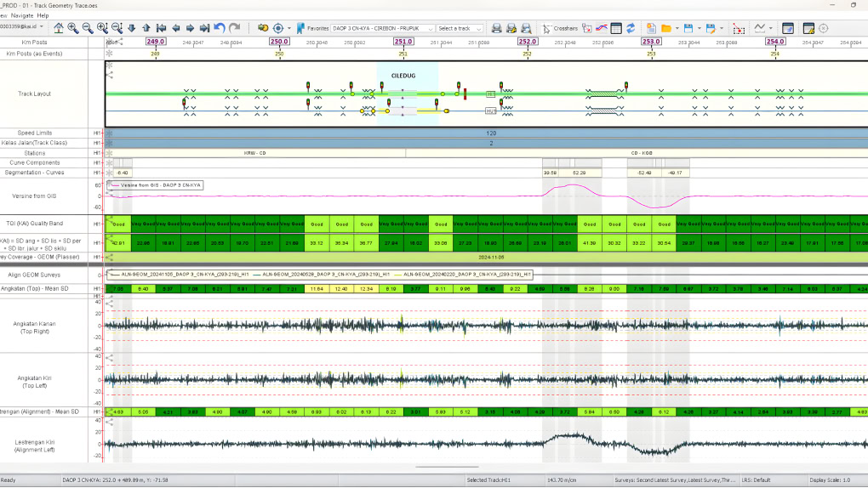Click the locate target icon
The image size is (868, 488).
coord(278,28)
